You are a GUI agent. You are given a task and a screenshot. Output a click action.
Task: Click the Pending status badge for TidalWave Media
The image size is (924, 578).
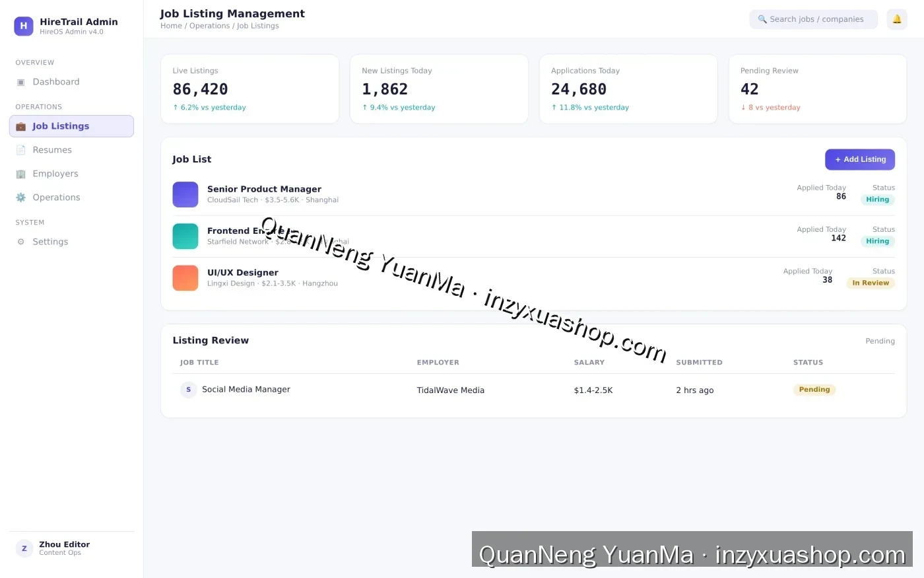tap(814, 390)
